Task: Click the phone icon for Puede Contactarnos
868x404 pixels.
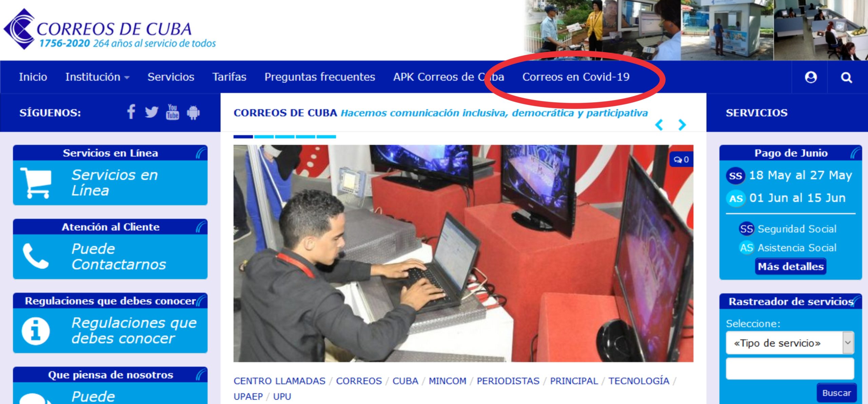Action: [35, 256]
